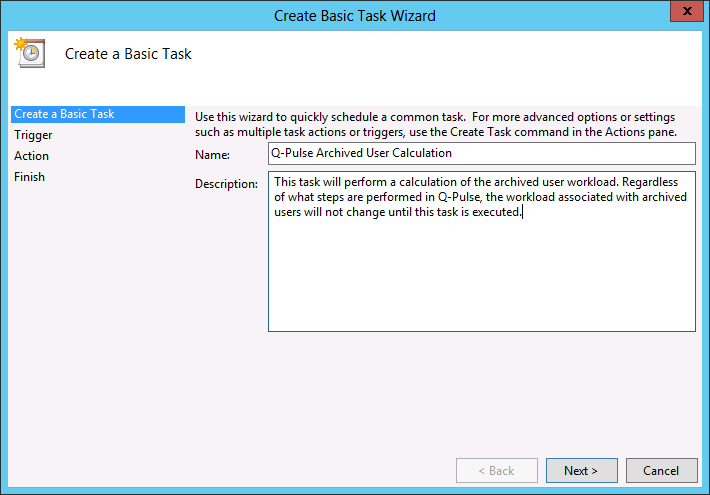
Task: Click the Name: label
Action: point(212,155)
